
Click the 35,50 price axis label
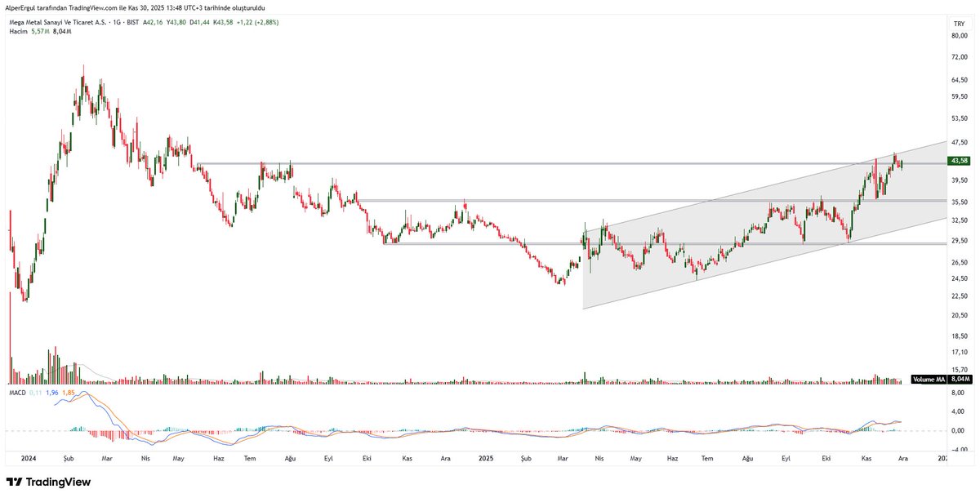tap(959, 202)
